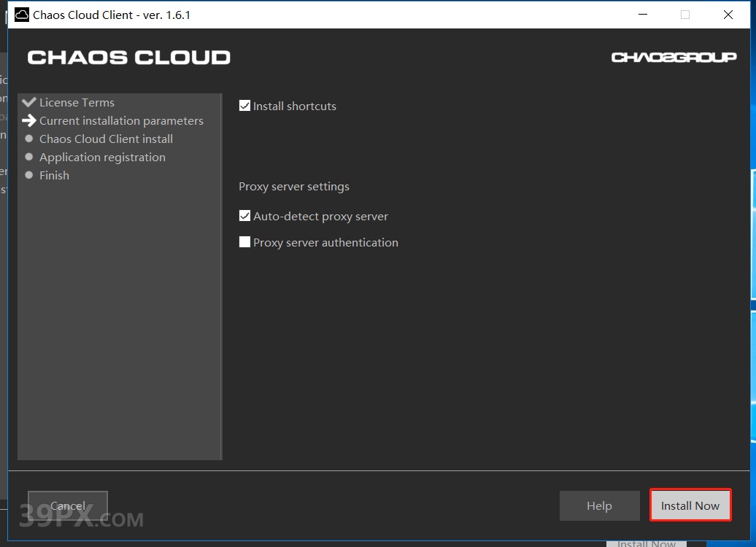This screenshot has width=756, height=547.
Task: Click the bullet beside Application registration
Action: (29, 157)
